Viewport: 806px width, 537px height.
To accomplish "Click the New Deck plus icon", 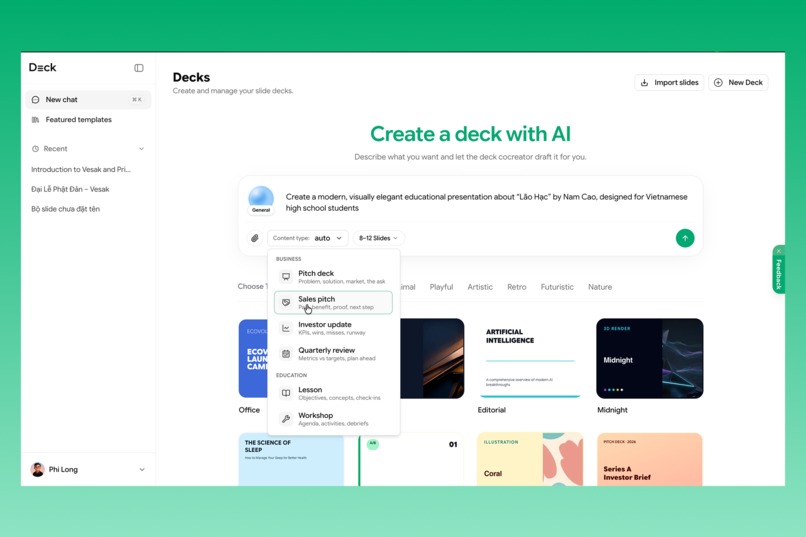I will click(x=718, y=83).
